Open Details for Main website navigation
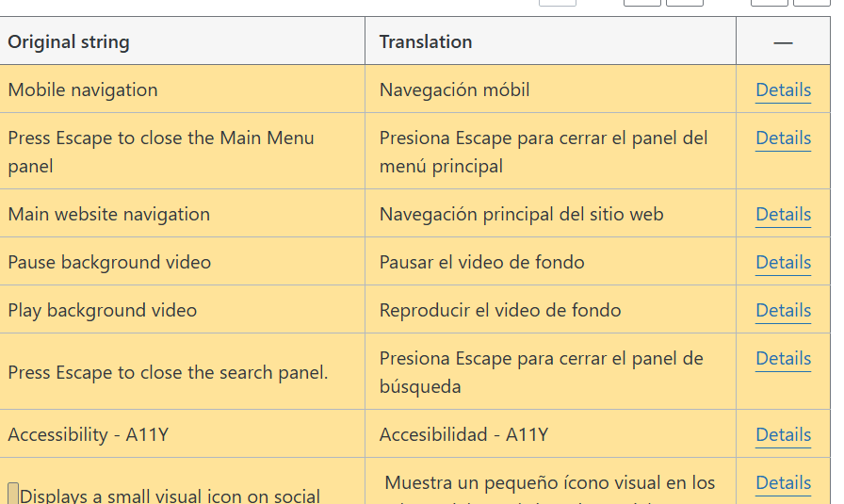This screenshot has width=844, height=504. (783, 214)
